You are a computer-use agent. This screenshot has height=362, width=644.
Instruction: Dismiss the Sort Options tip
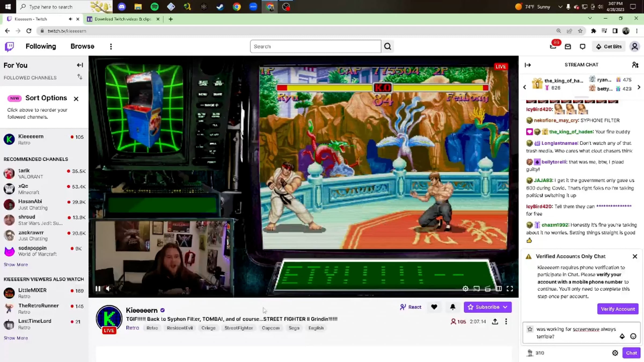pyautogui.click(x=76, y=99)
